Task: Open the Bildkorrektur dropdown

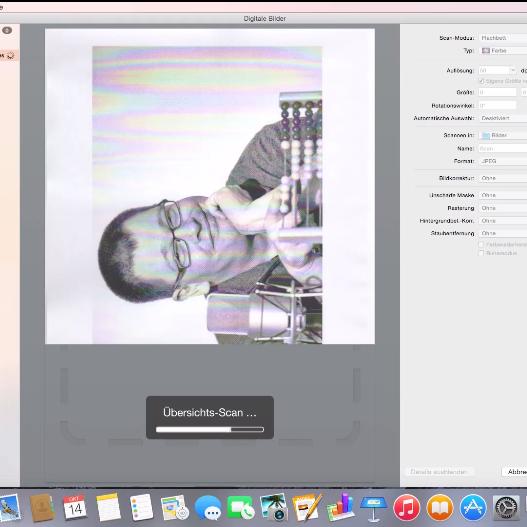Action: point(503,178)
